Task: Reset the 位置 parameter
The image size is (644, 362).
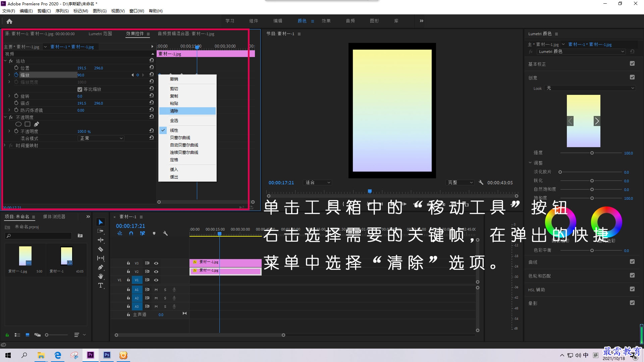Action: pyautogui.click(x=152, y=67)
